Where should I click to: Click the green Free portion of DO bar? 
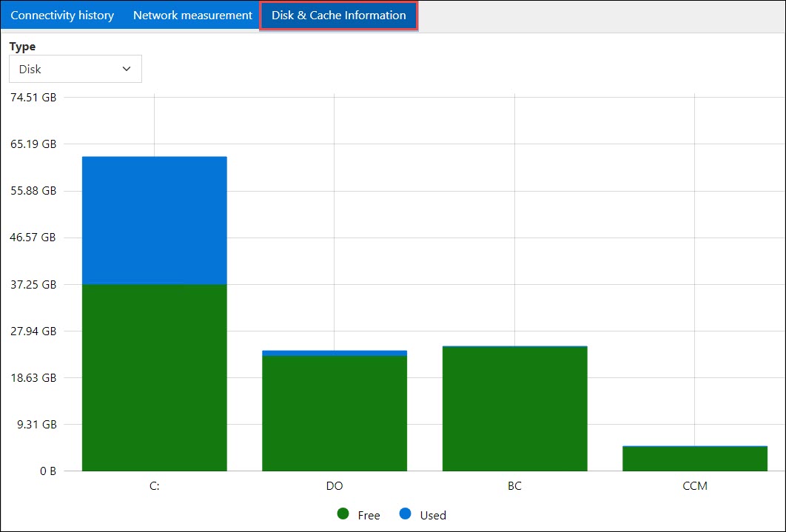pos(335,413)
